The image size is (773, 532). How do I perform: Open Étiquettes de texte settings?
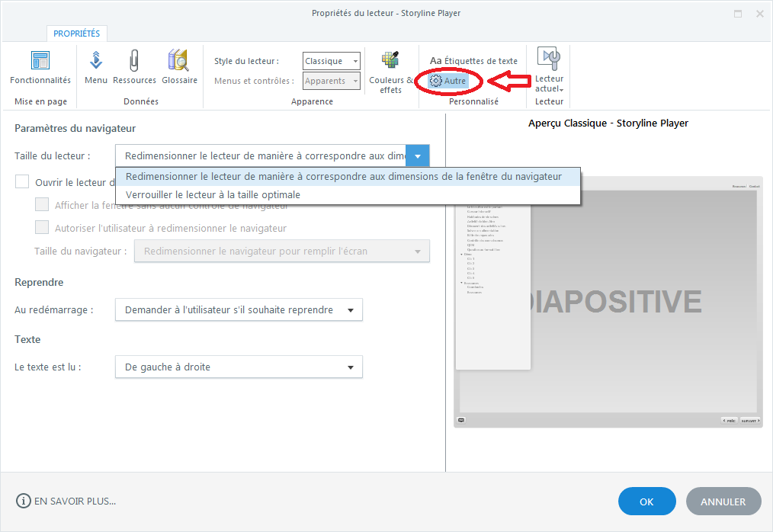click(473, 61)
